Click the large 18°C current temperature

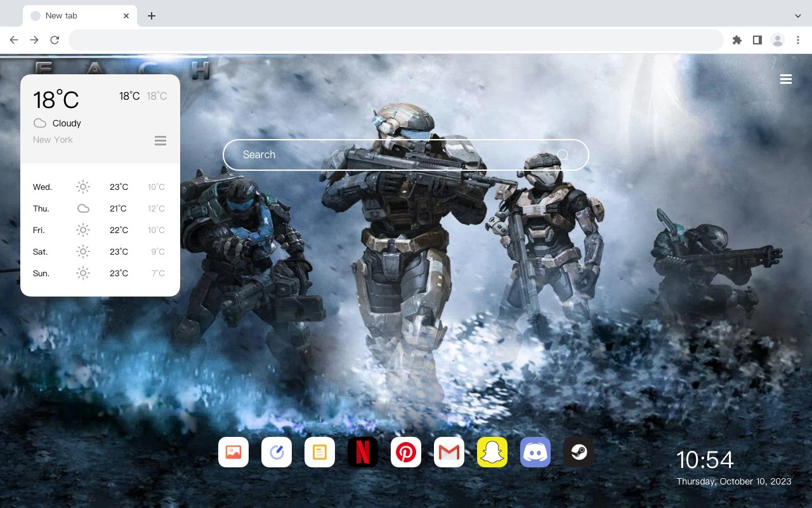(x=56, y=100)
